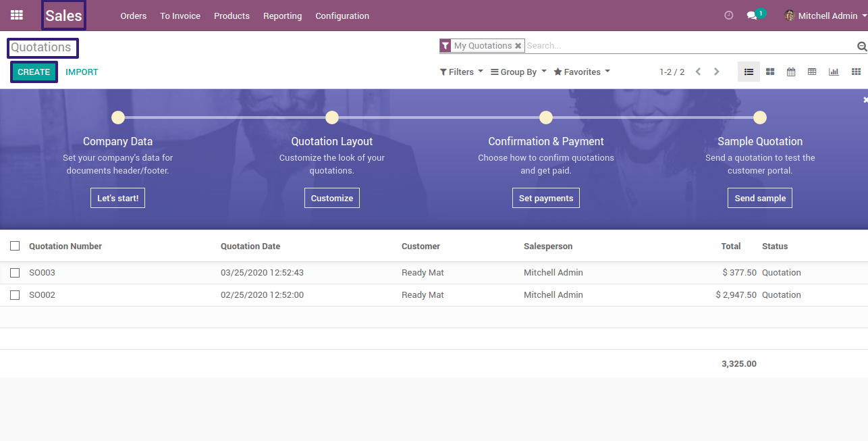Screen dimensions: 868x441
Task: Close the onboarding banner
Action: click(865, 100)
